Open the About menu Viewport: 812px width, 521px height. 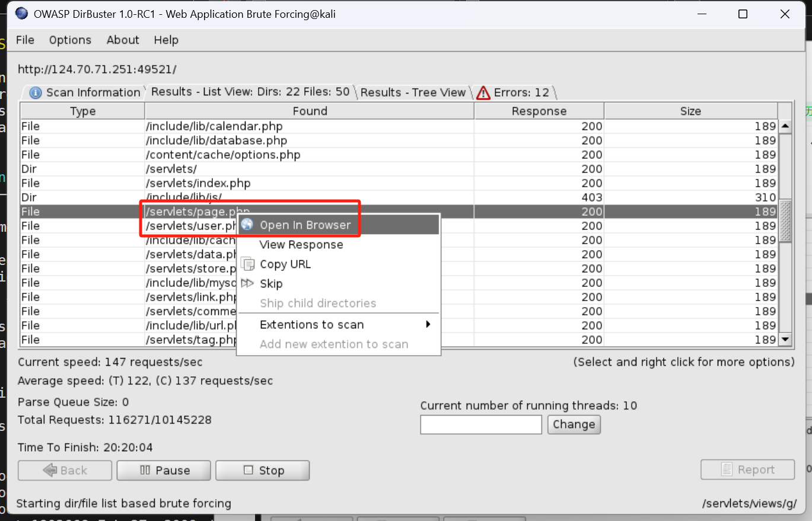(x=123, y=40)
